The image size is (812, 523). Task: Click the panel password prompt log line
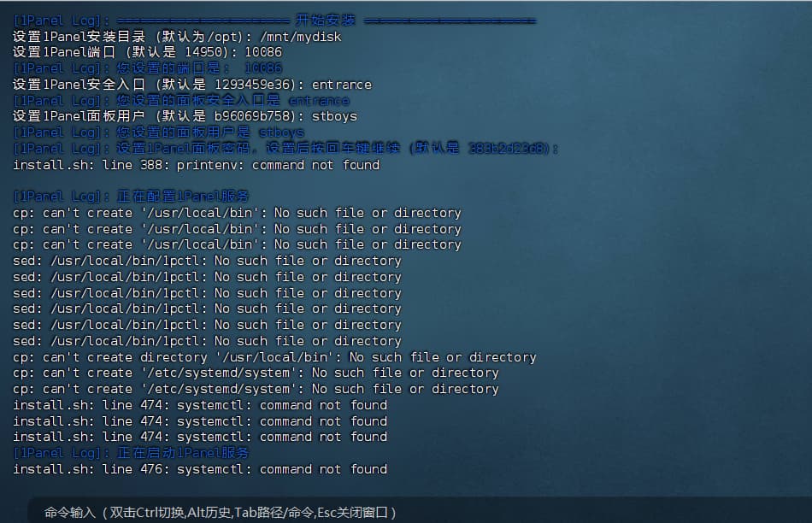tap(285, 149)
